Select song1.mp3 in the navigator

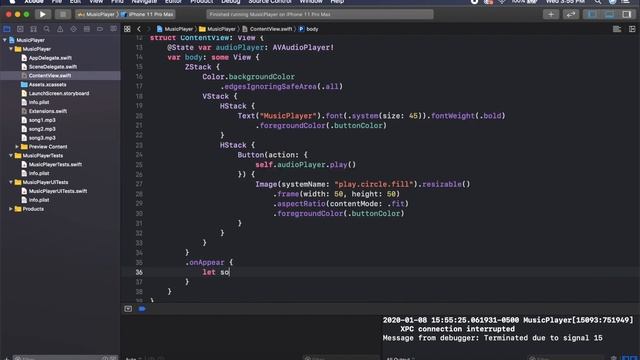42,120
